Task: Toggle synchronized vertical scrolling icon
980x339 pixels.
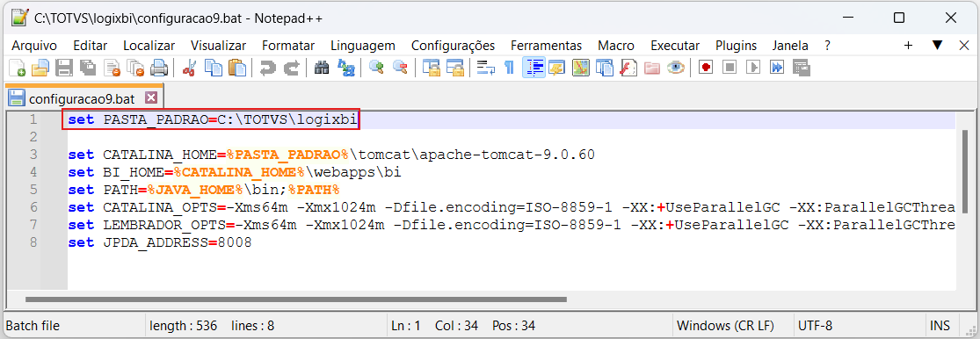Action: click(432, 68)
